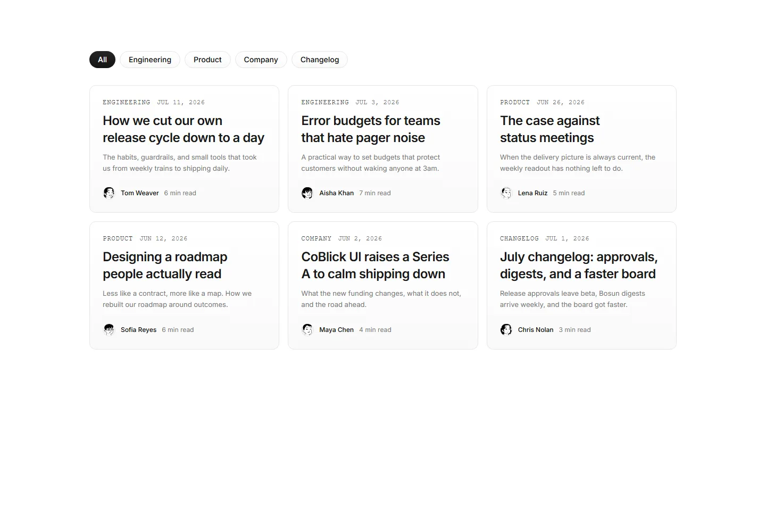
Task: Click author name Chris Nolan
Action: pyautogui.click(x=536, y=330)
